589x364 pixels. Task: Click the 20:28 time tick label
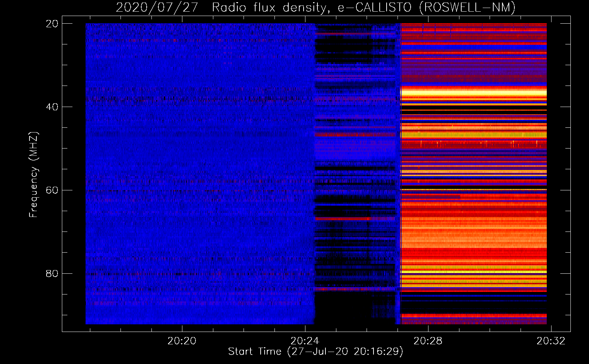(428, 341)
